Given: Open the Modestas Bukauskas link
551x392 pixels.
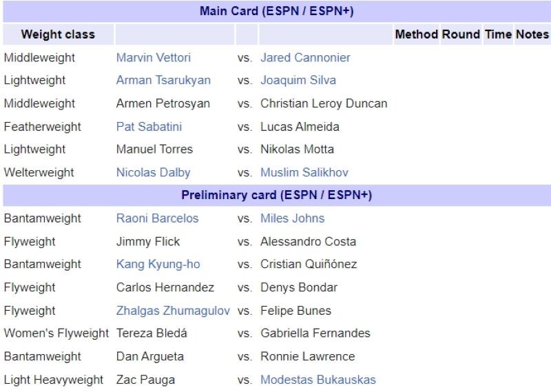Looking at the screenshot, I should point(318,380).
